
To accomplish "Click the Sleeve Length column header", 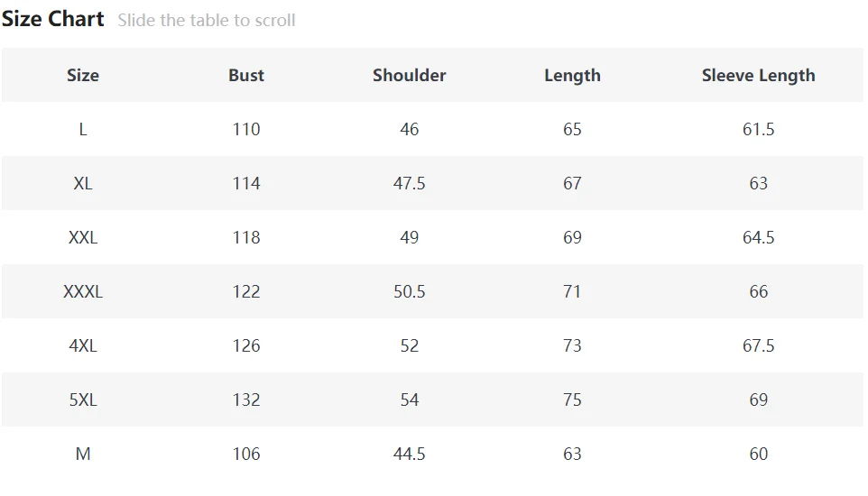I will tap(758, 76).
